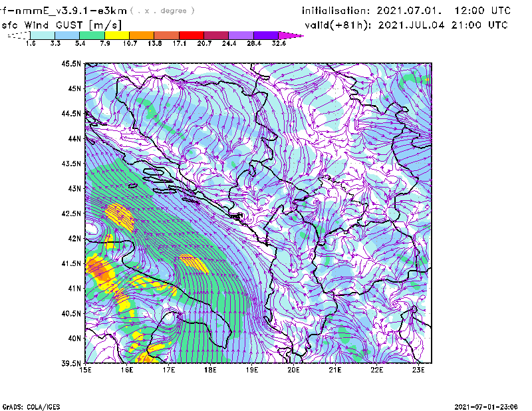Viewport: 532px width, 411px height.
Task: Click the 43N latitude label
Action: point(74,188)
